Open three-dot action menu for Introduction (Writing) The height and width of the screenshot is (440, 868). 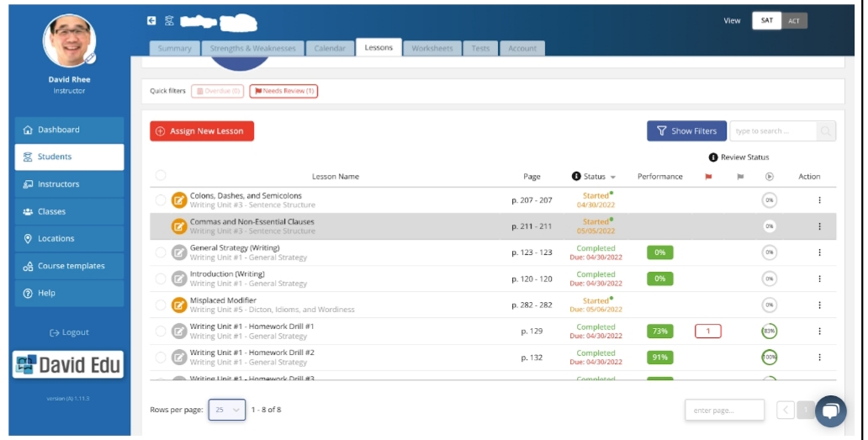click(x=819, y=278)
